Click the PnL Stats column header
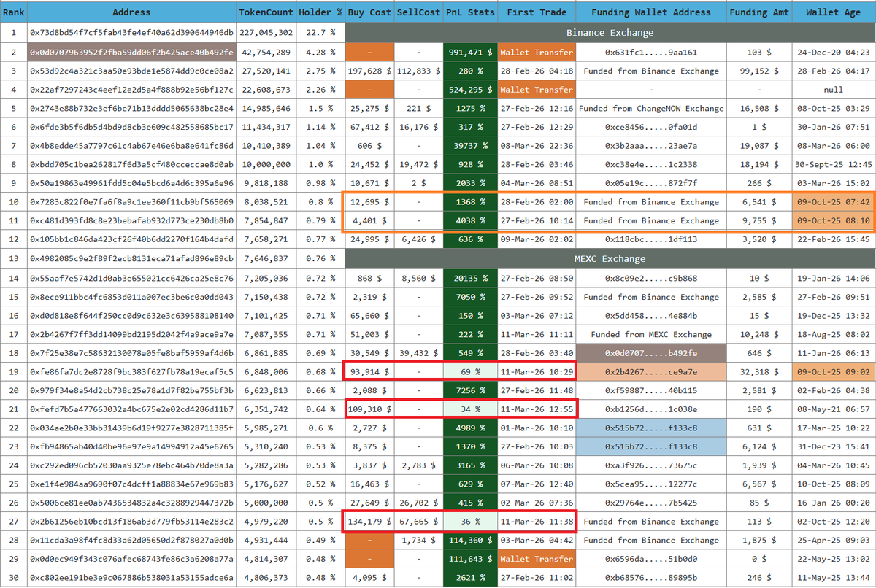The width and height of the screenshot is (876, 588). (x=470, y=12)
